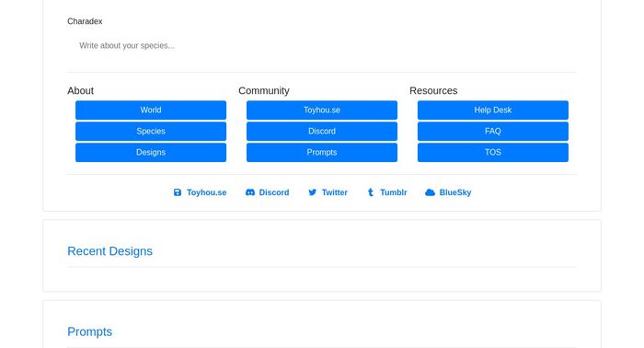Click the BlueSky cloud icon
The height and width of the screenshot is (348, 644).
click(x=430, y=192)
